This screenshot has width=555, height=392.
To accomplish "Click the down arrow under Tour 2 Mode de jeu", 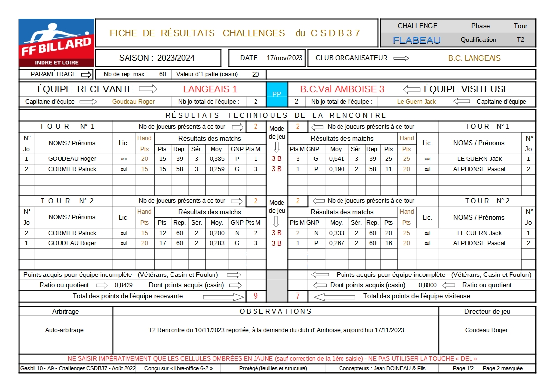I will [x=277, y=221].
